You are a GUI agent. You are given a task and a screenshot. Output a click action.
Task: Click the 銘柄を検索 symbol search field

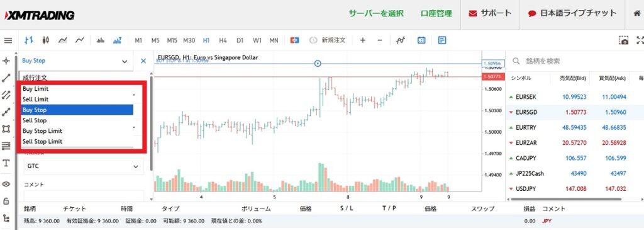click(x=571, y=61)
